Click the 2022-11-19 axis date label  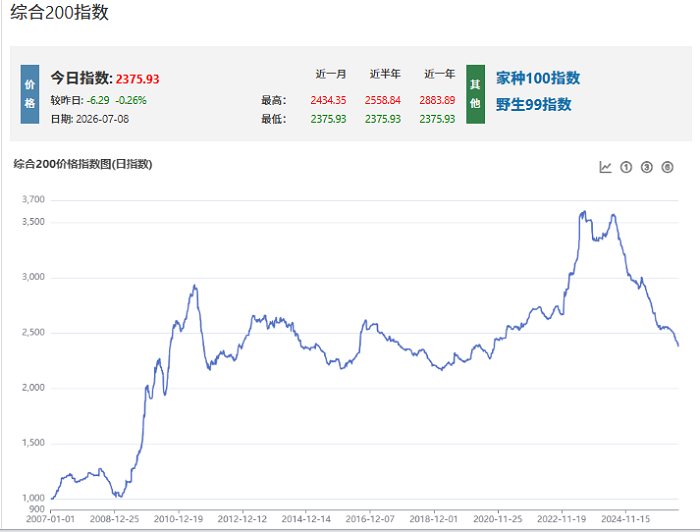tap(562, 519)
